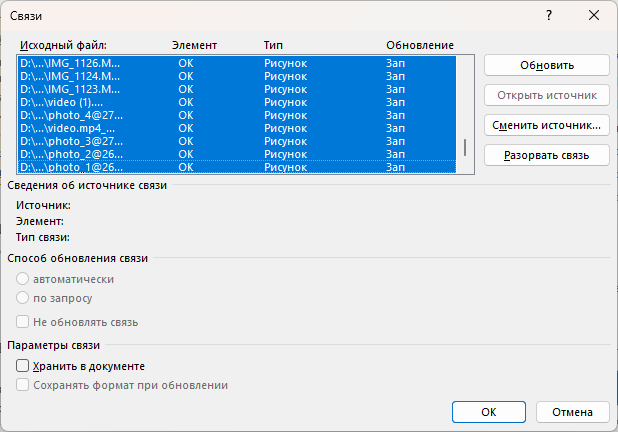Image resolution: width=618 pixels, height=432 pixels.
Task: Click the Обновить button
Action: [x=546, y=65]
